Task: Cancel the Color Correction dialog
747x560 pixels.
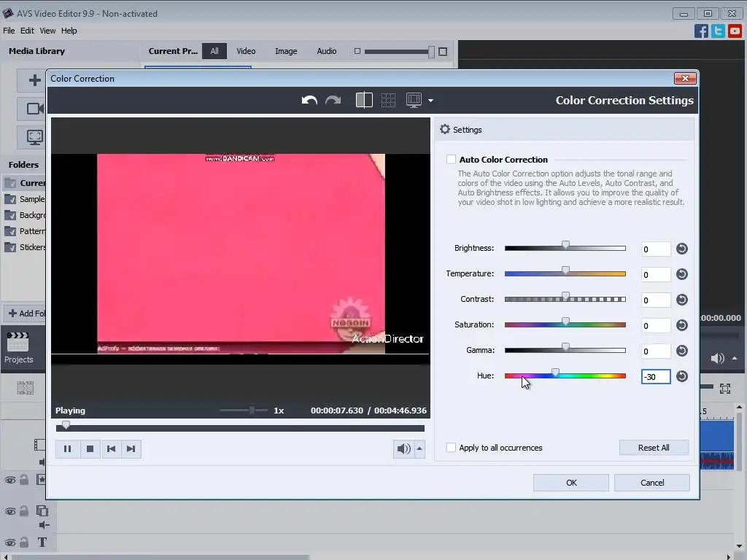Action: 651,483
